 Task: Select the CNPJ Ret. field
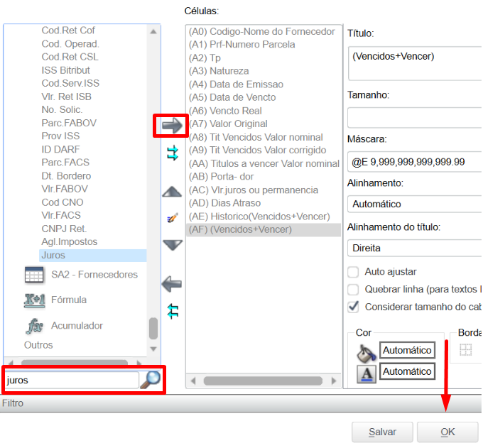pos(64,229)
